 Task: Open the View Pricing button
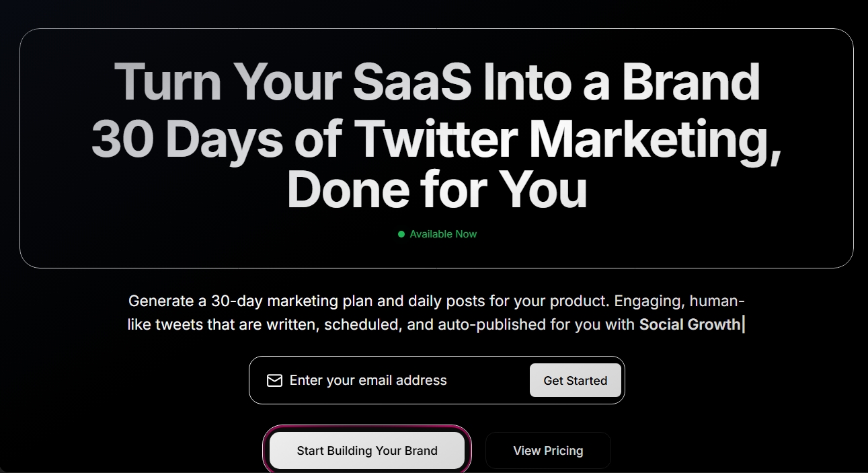(548, 451)
